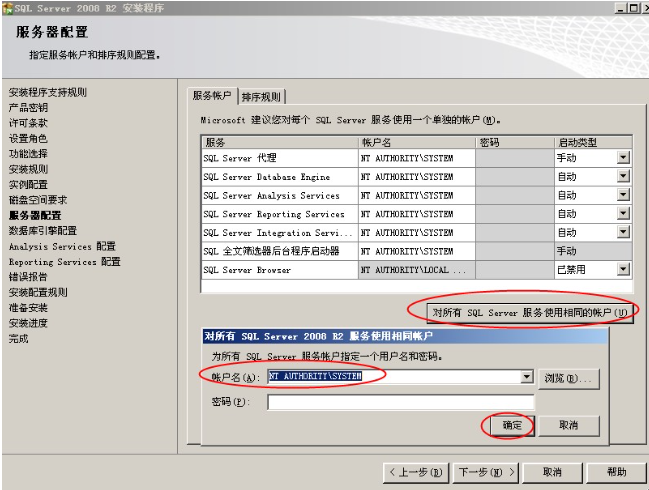Click SQL Server Database Engine service name
The width and height of the screenshot is (649, 490).
click(x=267, y=177)
